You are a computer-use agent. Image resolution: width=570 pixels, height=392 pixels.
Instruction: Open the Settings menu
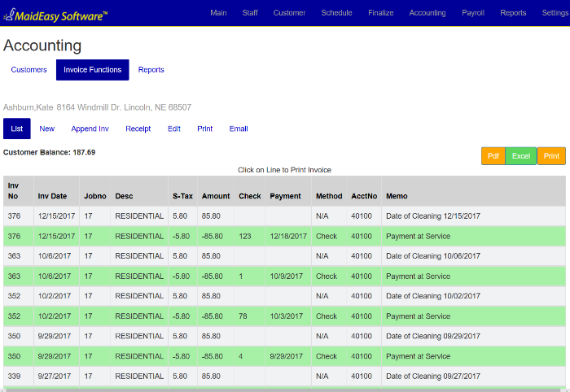point(555,13)
